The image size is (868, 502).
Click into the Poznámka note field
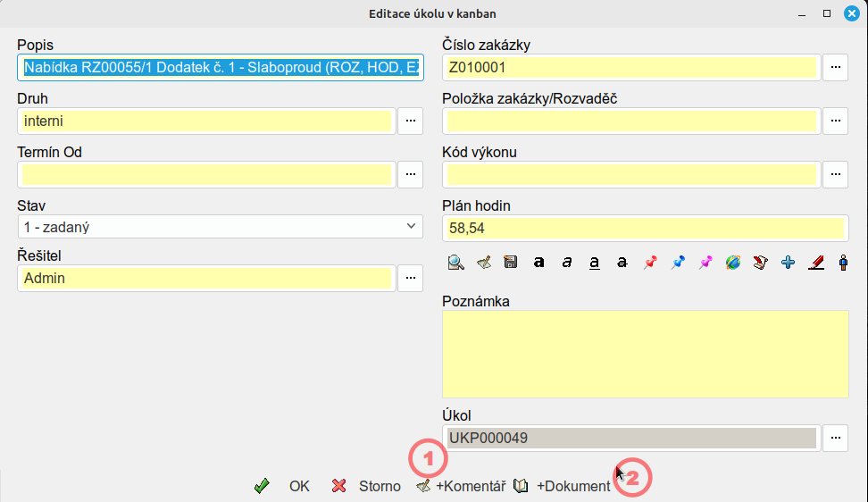coord(645,354)
